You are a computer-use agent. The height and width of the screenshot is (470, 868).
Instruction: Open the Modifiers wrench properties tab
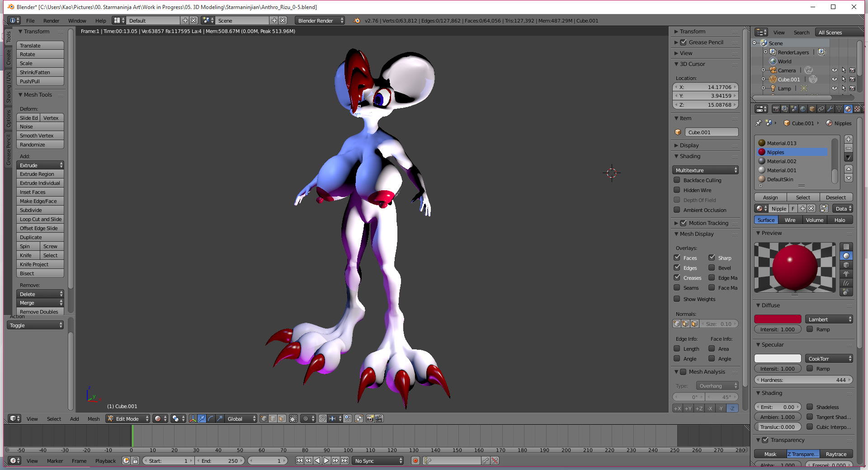pos(830,109)
